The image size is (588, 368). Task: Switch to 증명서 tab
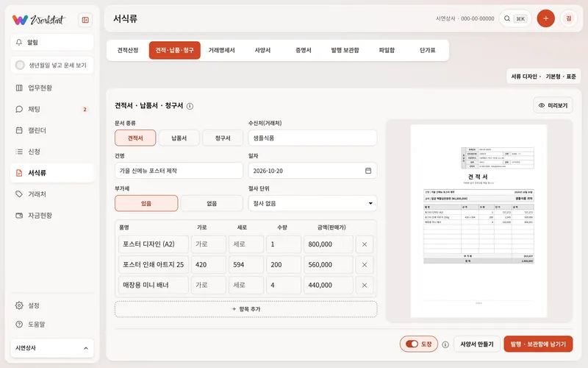[x=304, y=50]
